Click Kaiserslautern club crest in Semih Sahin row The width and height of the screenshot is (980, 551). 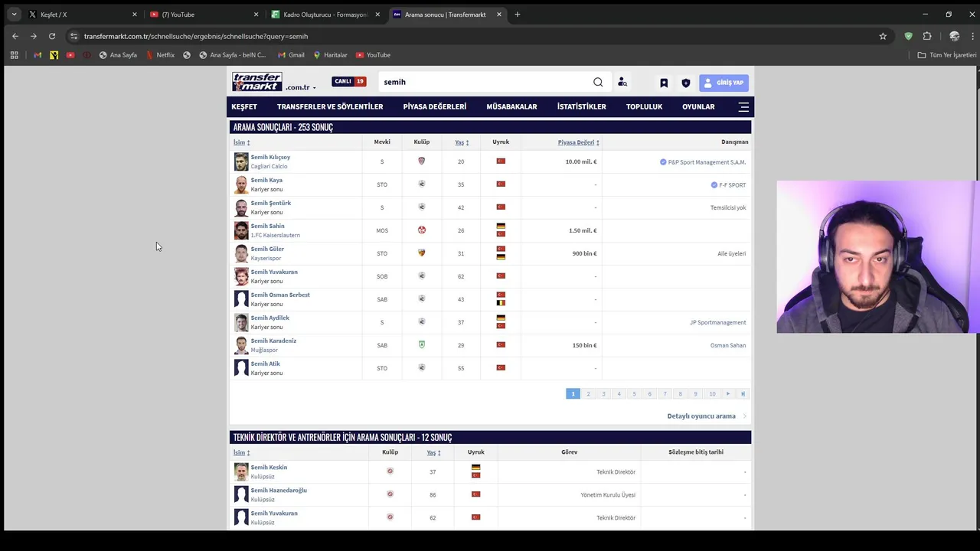pos(422,230)
